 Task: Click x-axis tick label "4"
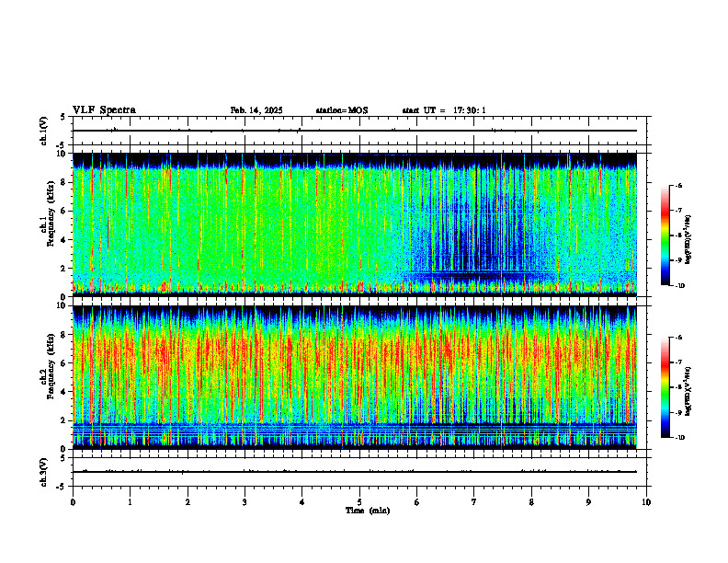tap(302, 502)
